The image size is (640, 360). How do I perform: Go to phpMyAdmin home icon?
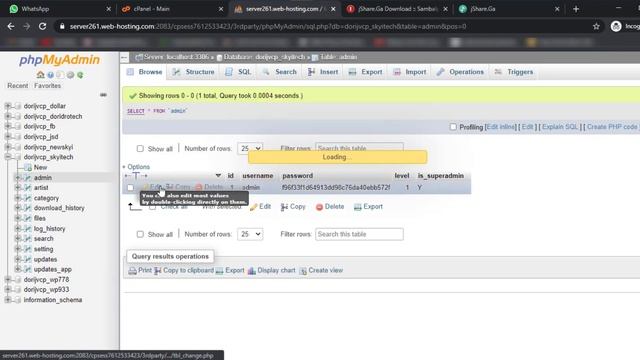(x=40, y=75)
